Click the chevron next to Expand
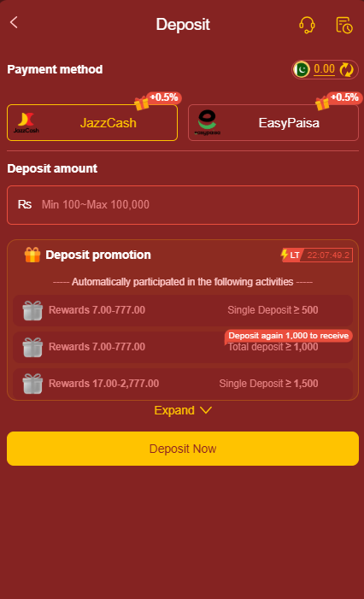 206,410
